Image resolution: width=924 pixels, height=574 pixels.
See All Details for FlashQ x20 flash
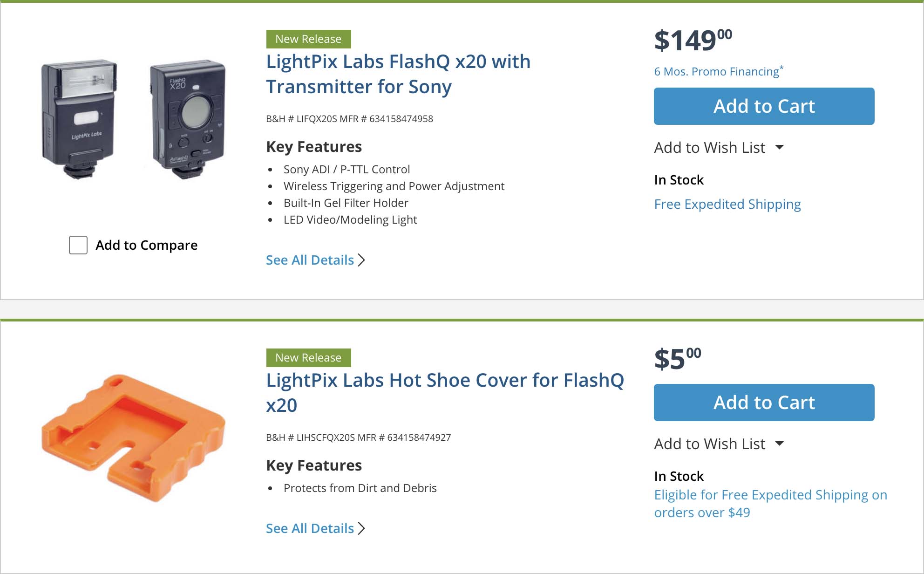pyautogui.click(x=310, y=260)
